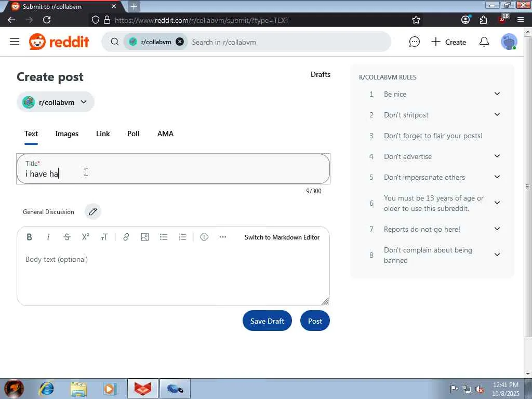Open the r/collabvm community selector dropdown
The height and width of the screenshot is (399, 532).
[55, 102]
